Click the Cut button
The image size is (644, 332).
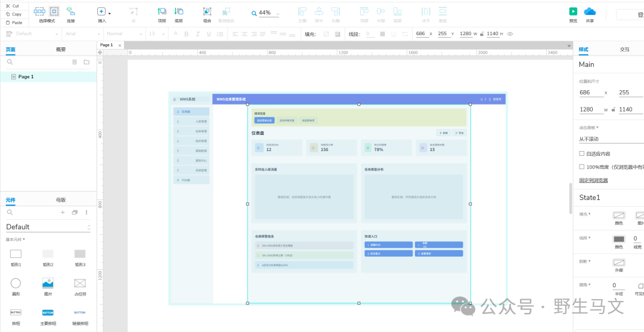(12, 6)
